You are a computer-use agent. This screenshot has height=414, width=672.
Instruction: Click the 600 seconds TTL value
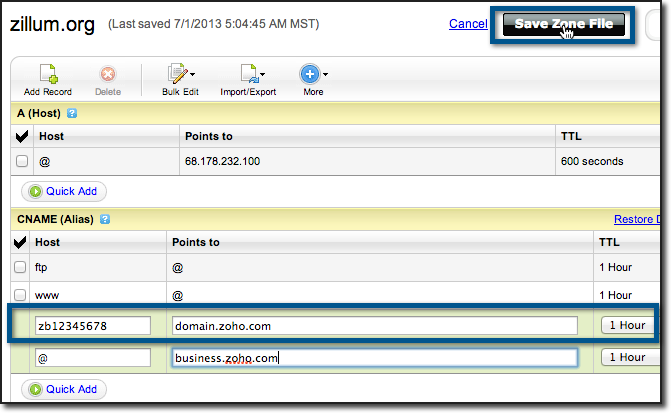coord(592,161)
